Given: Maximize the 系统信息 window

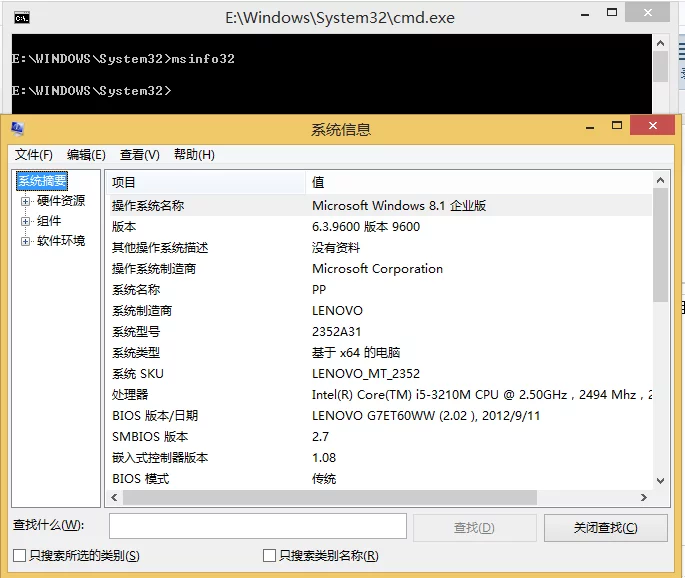Looking at the screenshot, I should [x=617, y=126].
